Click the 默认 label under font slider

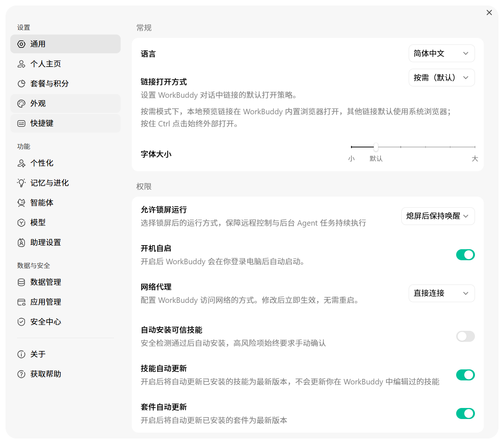coord(376,159)
